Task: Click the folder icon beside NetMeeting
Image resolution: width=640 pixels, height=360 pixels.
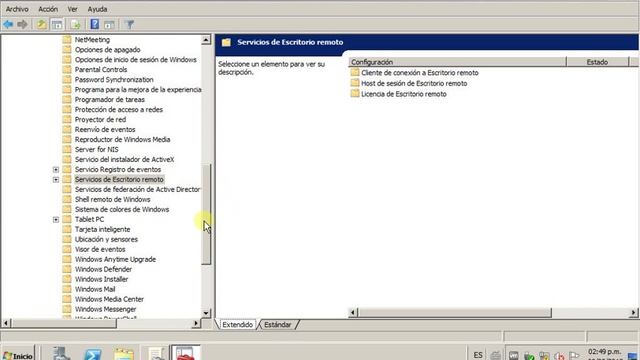Action: pyautogui.click(x=67, y=40)
